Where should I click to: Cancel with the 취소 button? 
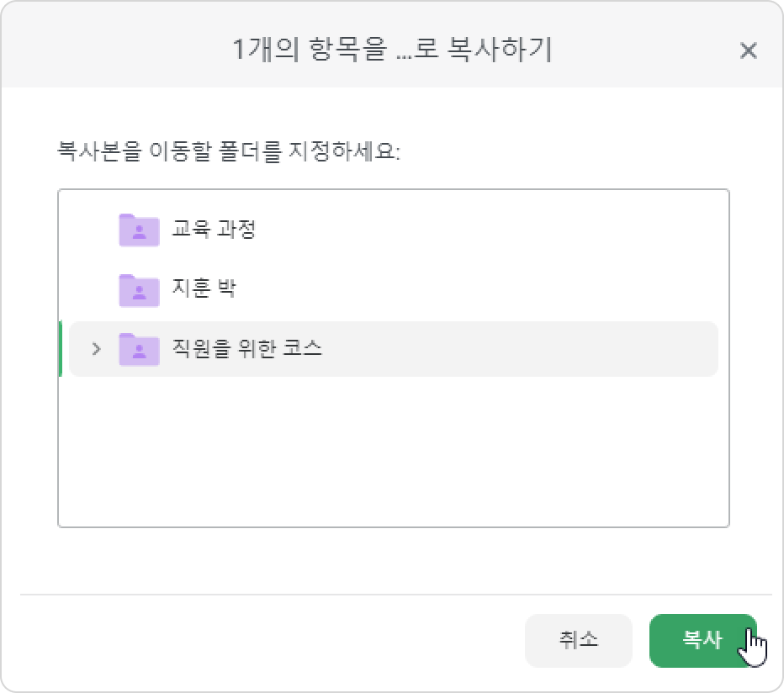click(x=579, y=641)
